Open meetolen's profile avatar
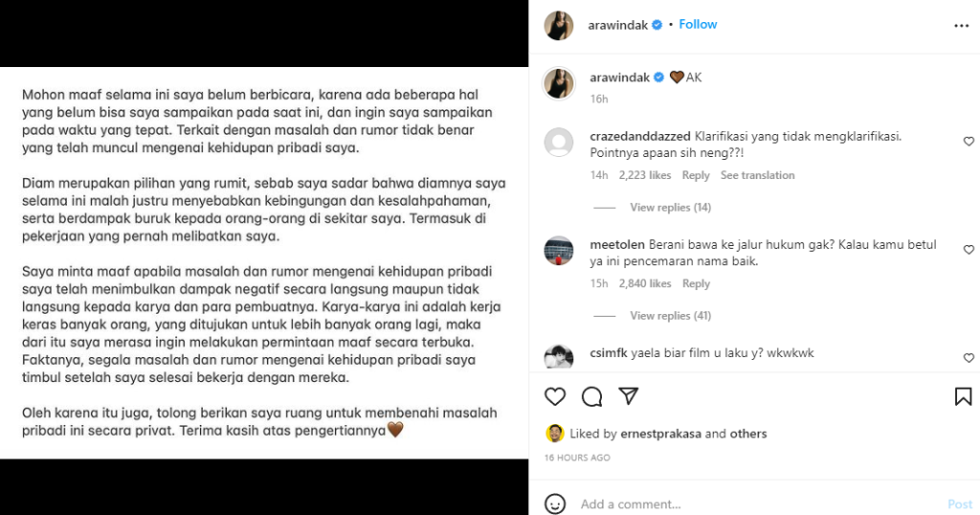The image size is (980, 515). tap(558, 251)
